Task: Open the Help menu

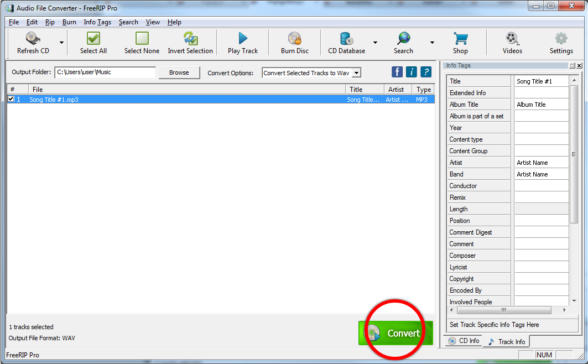Action: pos(174,22)
